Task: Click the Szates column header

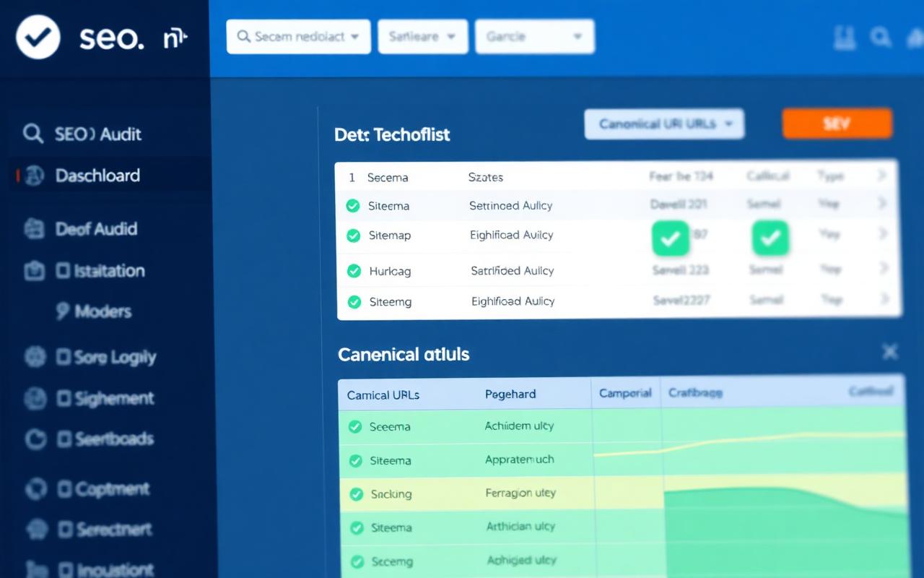Action: (x=486, y=177)
